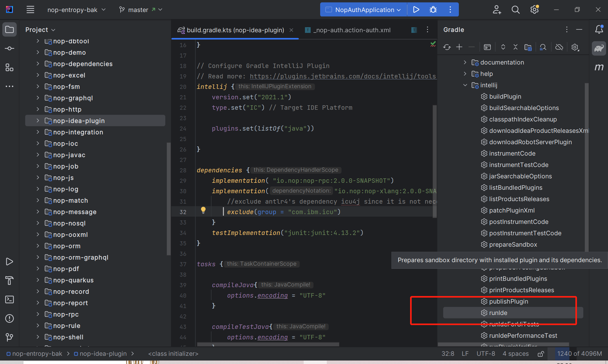Open master branch dropdown
This screenshot has width=608, height=364.
141,10
